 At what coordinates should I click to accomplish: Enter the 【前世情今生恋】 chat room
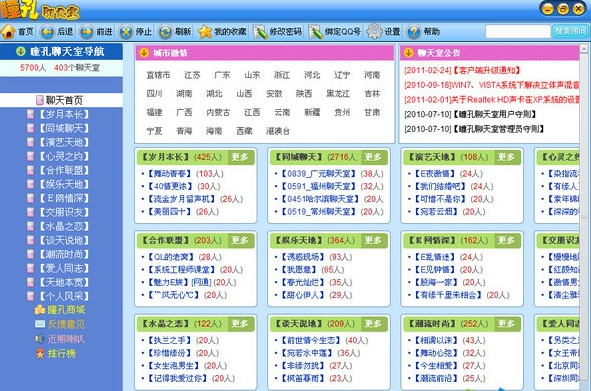pos(311,340)
